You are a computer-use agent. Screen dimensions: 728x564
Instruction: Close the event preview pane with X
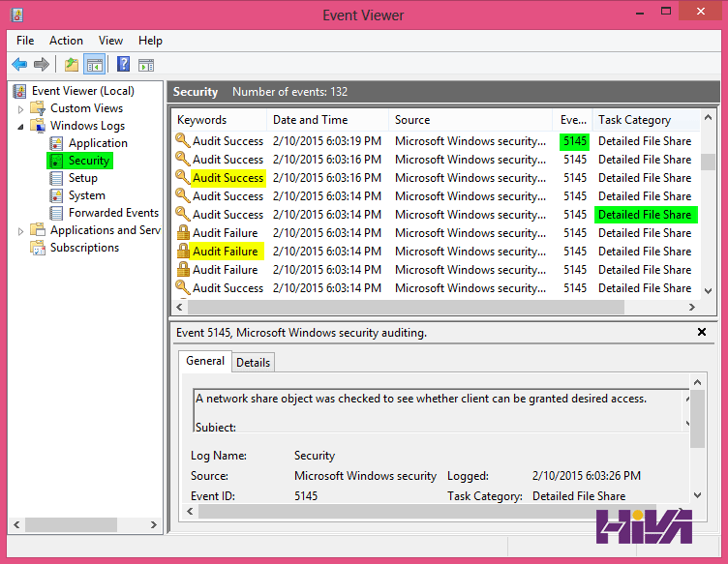702,332
